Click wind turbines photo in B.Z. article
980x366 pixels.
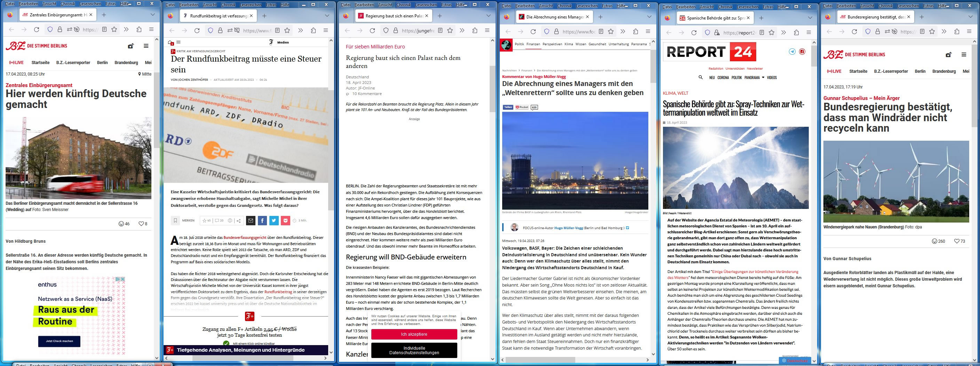896,181
